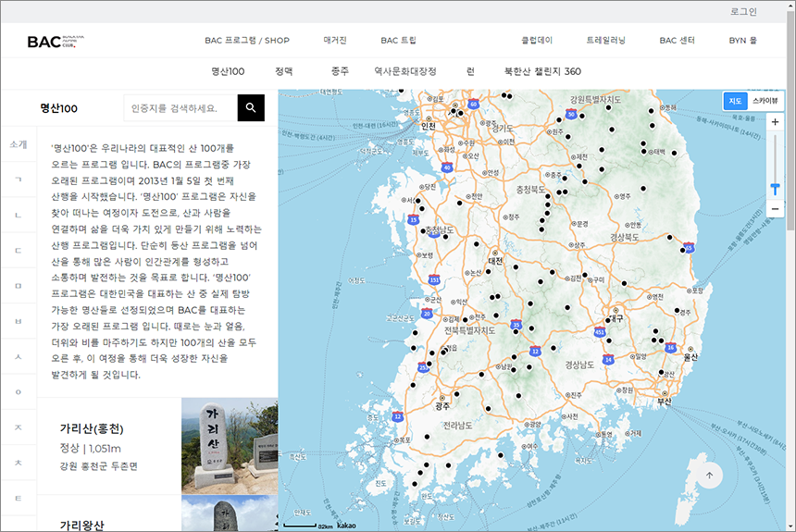Select the ㅌ index in sidebar
The width and height of the screenshot is (796, 532).
point(19,499)
